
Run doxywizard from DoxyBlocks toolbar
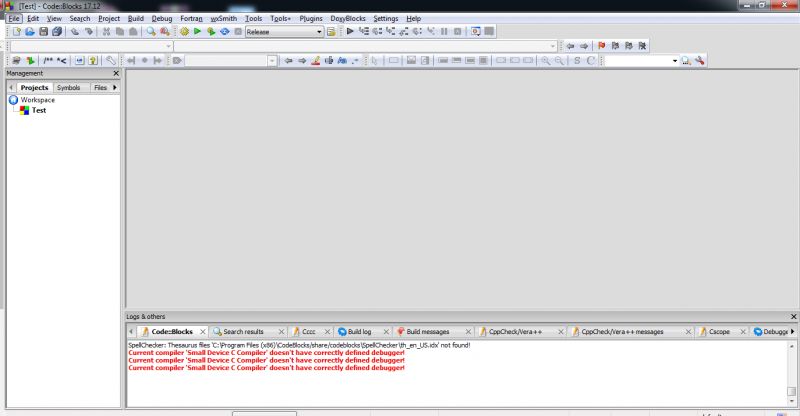17,61
